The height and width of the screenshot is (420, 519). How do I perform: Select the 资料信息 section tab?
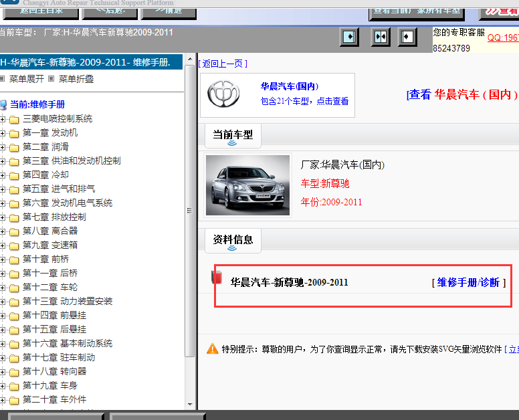233,240
